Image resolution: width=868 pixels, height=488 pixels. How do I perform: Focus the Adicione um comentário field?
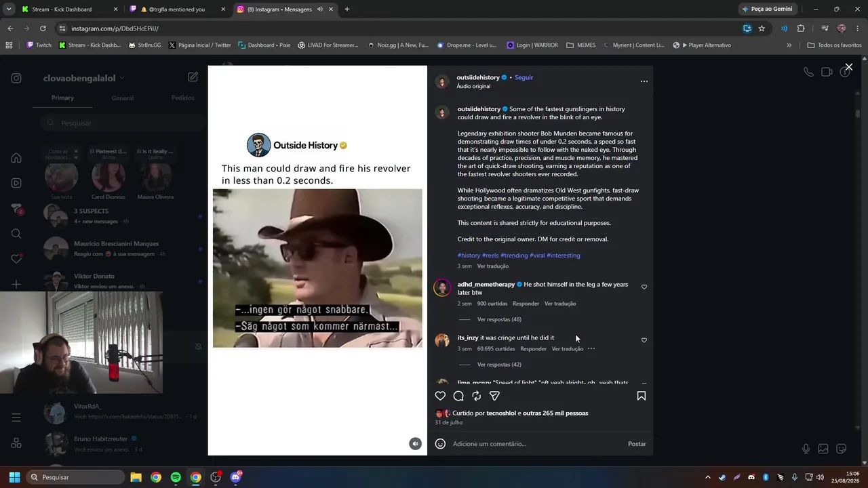[536, 444]
